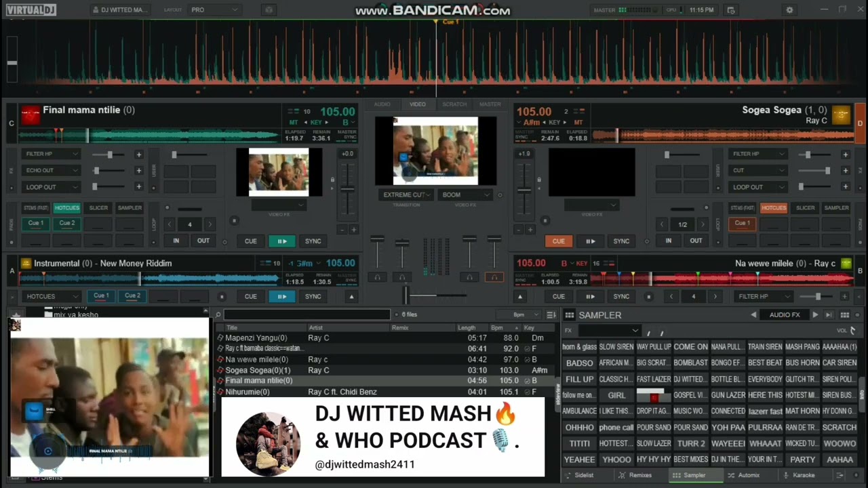Open layout PRO dropdown
Viewport: 868px width, 488px height.
click(214, 10)
